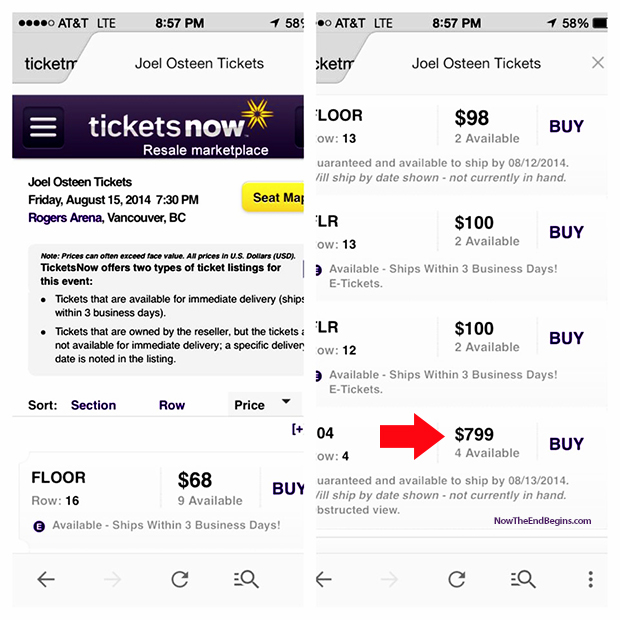Open the TicketsNow hamburger menu
The width and height of the screenshot is (620, 620).
[x=44, y=127]
